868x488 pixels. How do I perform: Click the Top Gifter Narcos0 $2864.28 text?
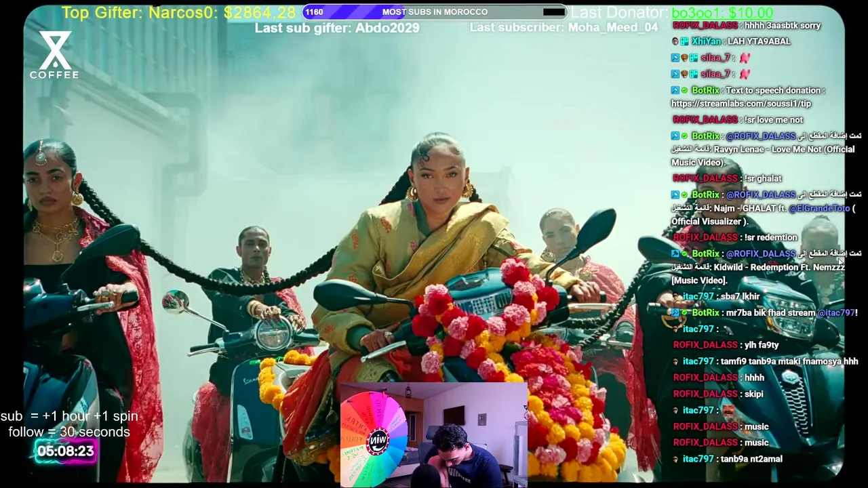click(x=179, y=12)
